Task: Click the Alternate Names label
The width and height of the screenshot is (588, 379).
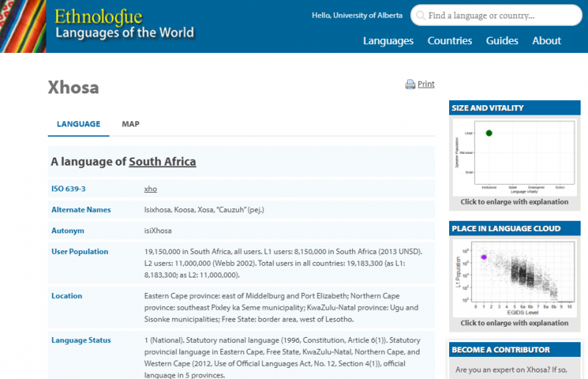Action: coord(81,210)
